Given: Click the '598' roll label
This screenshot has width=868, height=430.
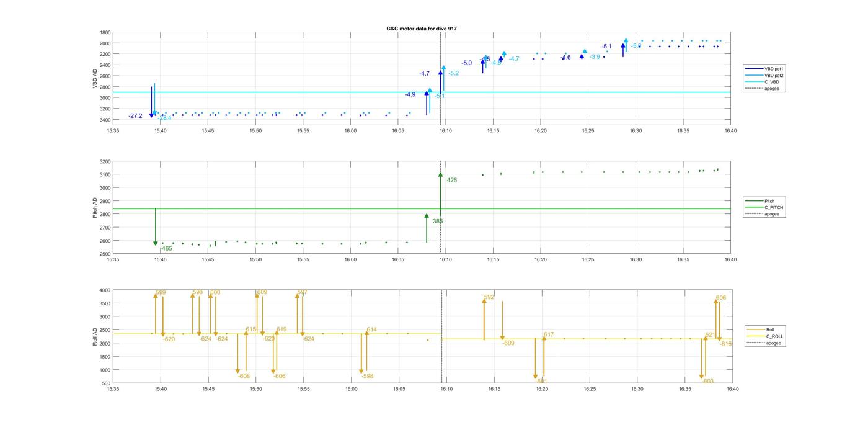Looking at the screenshot, I should pos(198,292).
